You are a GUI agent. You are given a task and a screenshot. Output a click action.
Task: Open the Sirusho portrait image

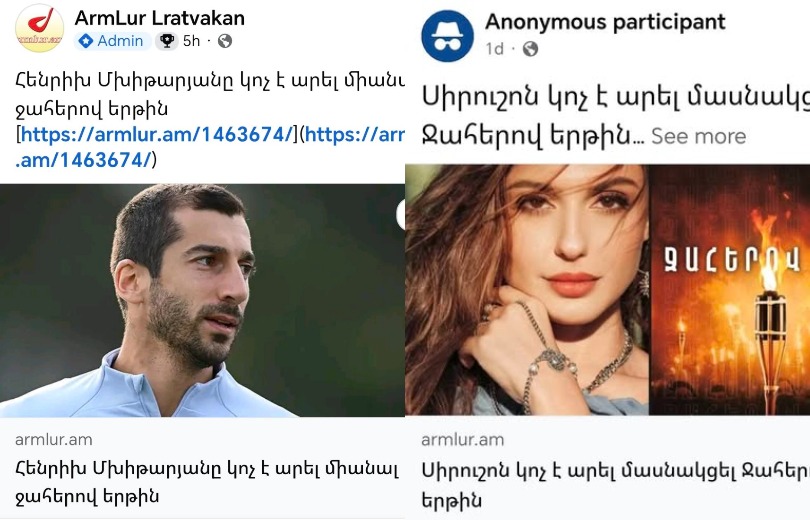click(x=527, y=290)
